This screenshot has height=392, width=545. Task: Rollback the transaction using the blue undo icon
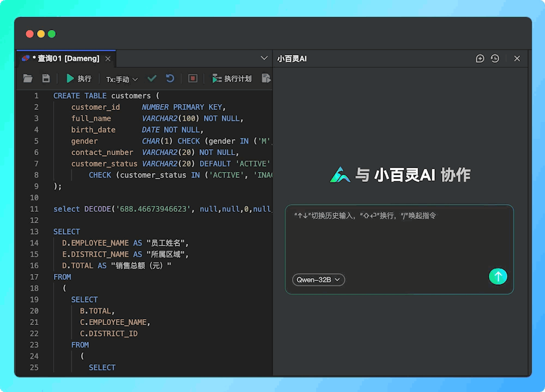(170, 78)
